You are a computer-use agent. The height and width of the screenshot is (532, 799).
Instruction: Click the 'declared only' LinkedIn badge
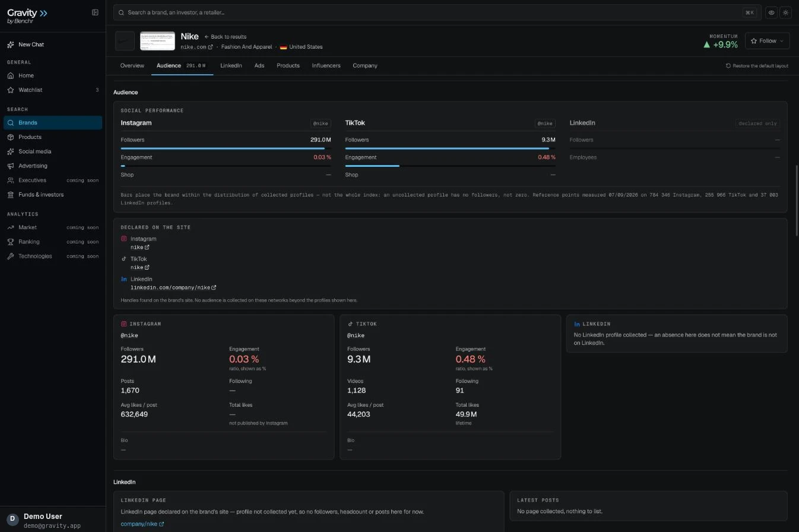757,123
